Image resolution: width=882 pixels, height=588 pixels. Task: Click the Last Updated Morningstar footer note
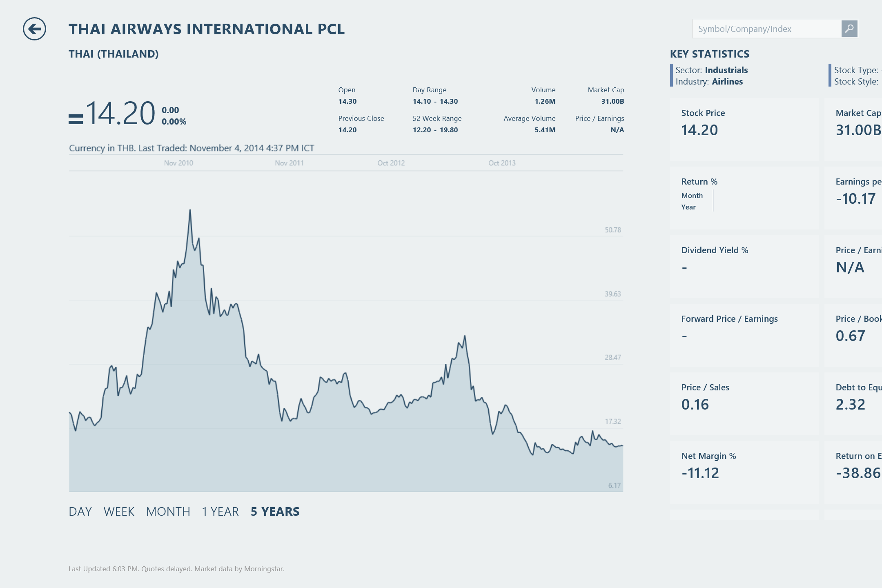(x=176, y=569)
